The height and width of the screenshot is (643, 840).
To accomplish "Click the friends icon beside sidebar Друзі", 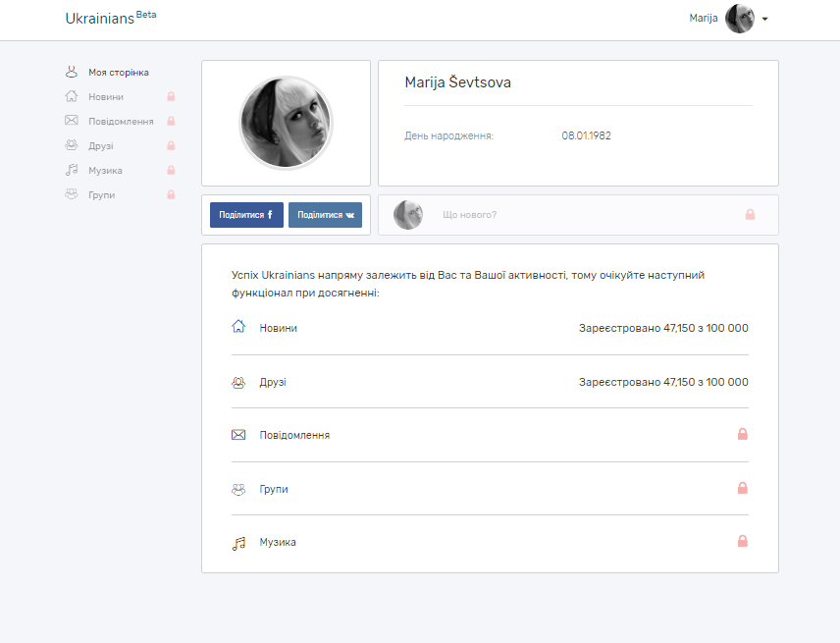I will [x=72, y=145].
